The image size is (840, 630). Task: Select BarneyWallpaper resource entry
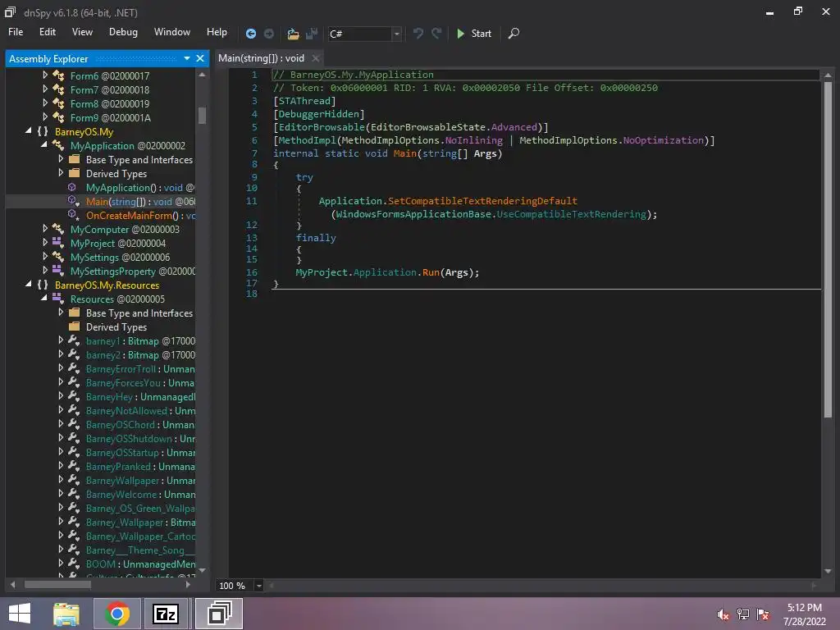pyautogui.click(x=140, y=480)
